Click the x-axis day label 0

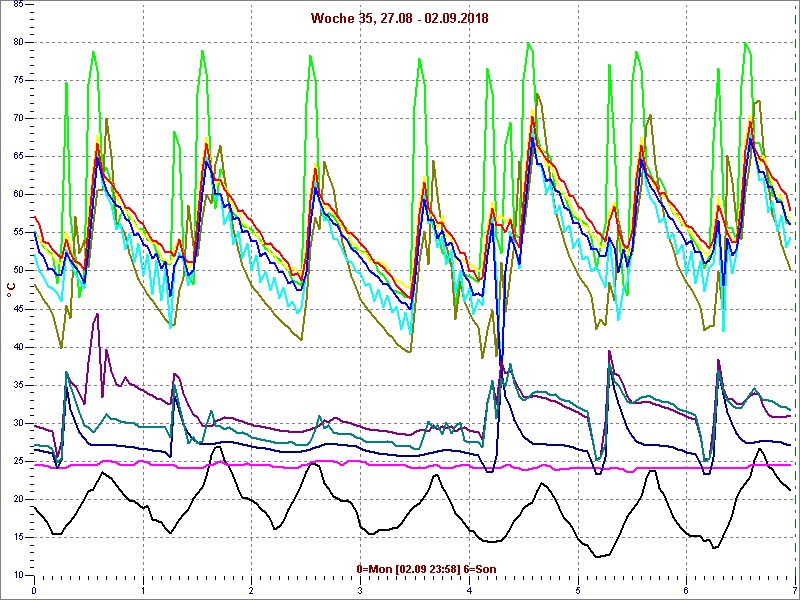34,591
